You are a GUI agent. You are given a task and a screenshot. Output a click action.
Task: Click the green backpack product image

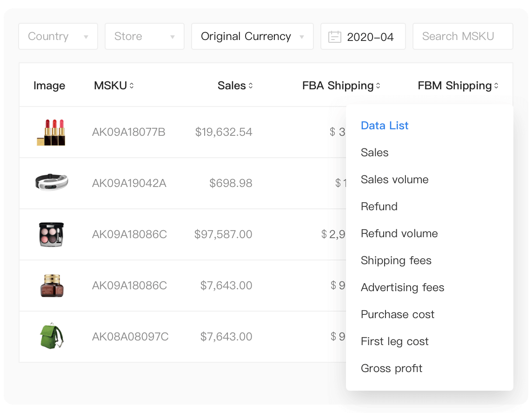51,337
